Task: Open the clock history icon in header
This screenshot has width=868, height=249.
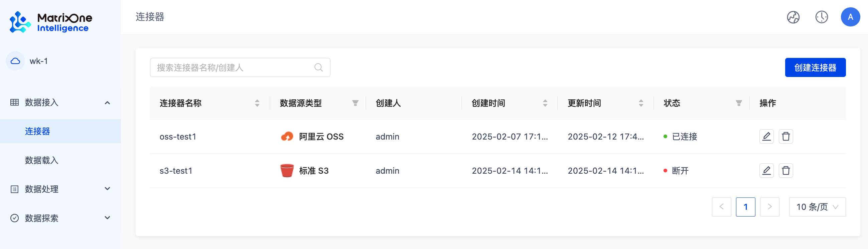Action: pos(821,17)
